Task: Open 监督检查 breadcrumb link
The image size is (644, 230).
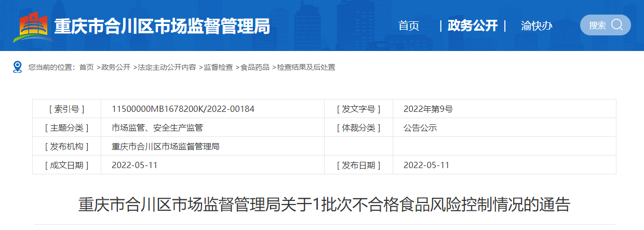Action: [x=218, y=67]
